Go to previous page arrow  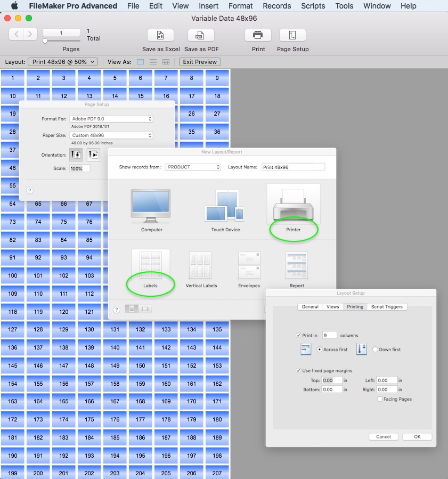pos(17,34)
